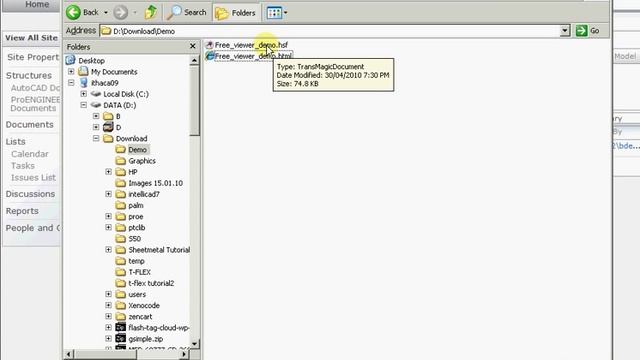Click the Local Disk (C:) drive icon
The width and height of the screenshot is (640, 360).
coord(96,94)
